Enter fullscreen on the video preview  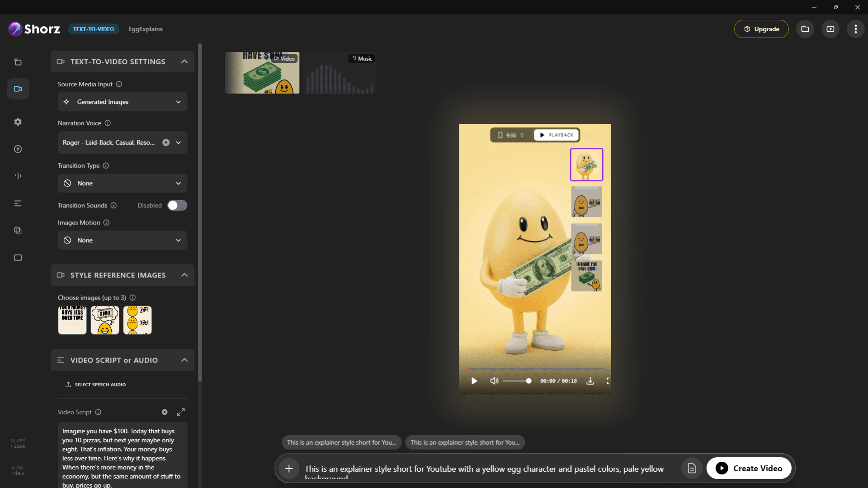(608, 381)
